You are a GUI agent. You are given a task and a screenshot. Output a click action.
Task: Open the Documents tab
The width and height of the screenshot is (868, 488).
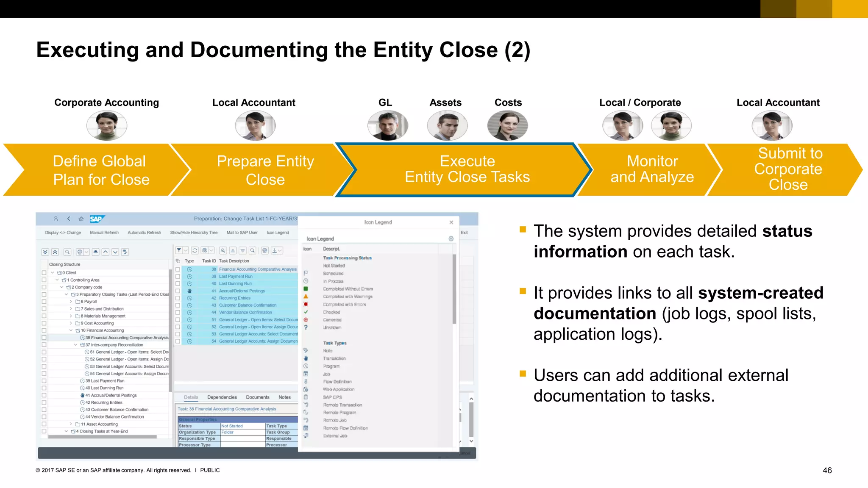(x=257, y=397)
